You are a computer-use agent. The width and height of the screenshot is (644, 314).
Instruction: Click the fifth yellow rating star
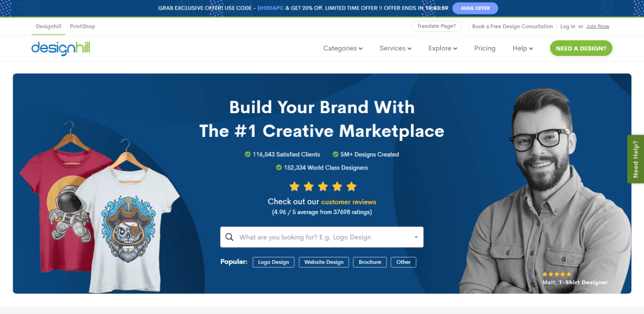click(351, 187)
